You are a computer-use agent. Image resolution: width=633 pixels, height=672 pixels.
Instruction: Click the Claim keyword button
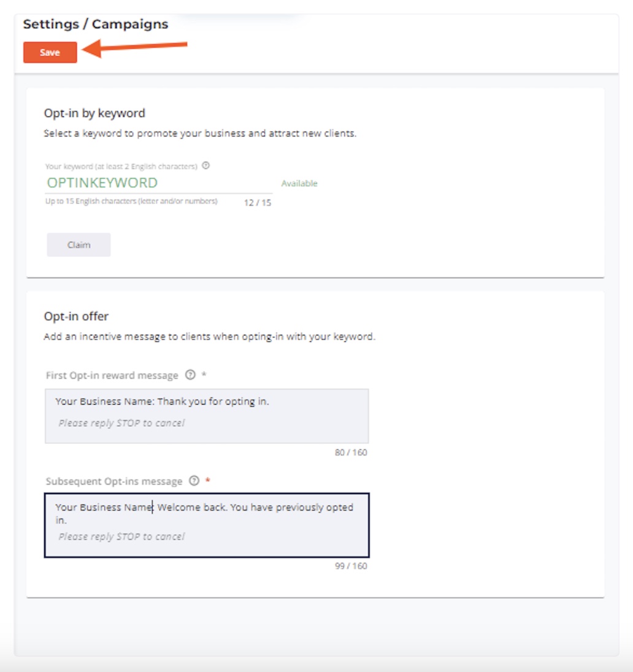tap(79, 245)
